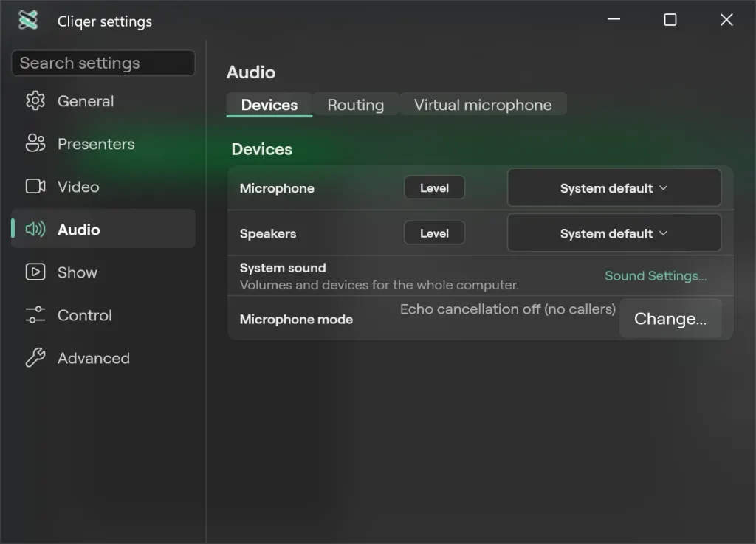The image size is (756, 544).
Task: Close the Cliqer settings window
Action: (726, 20)
